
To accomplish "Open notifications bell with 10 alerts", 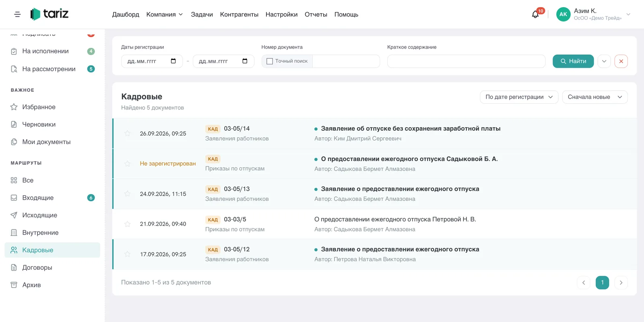I will pos(535,14).
